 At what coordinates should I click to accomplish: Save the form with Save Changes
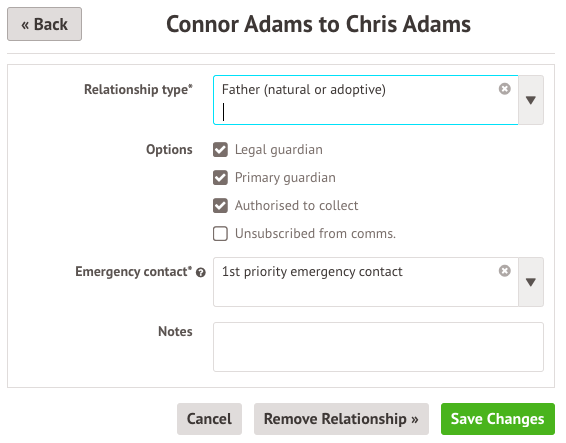[x=497, y=419]
